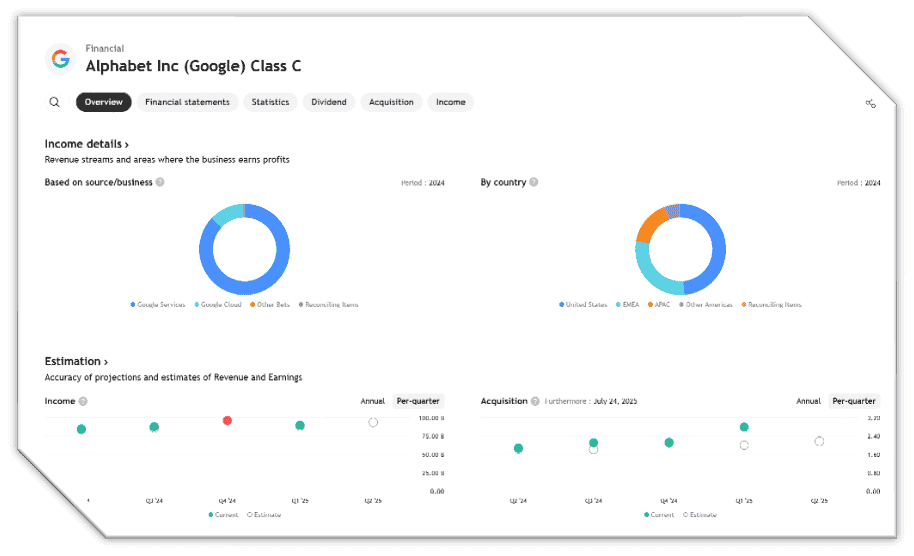Click the share icon at top right
The height and width of the screenshot is (556, 914).
coord(870,103)
